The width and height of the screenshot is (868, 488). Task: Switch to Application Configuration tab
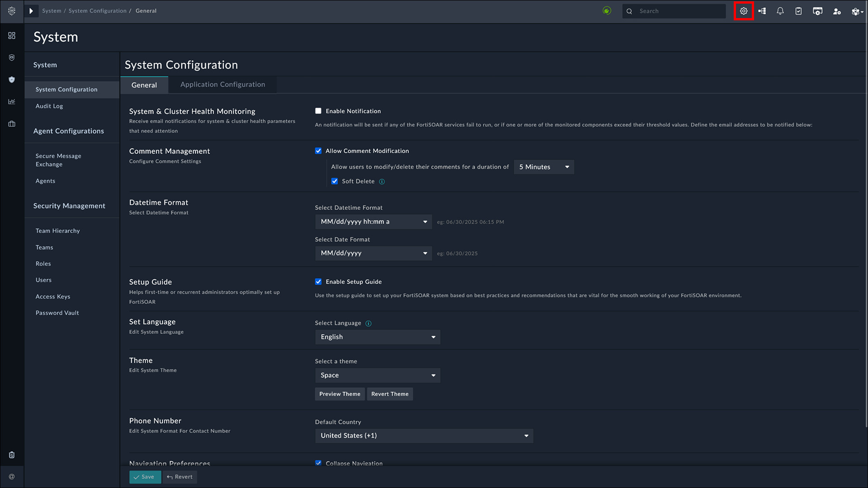click(x=222, y=84)
